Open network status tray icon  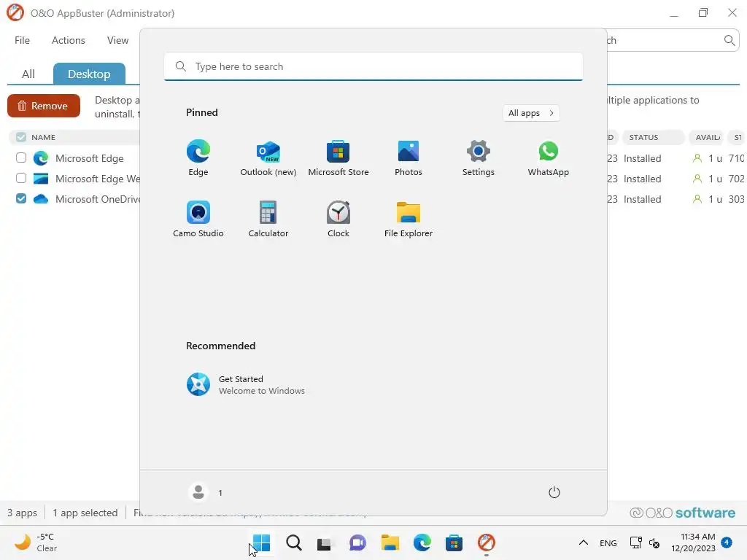coord(635,542)
